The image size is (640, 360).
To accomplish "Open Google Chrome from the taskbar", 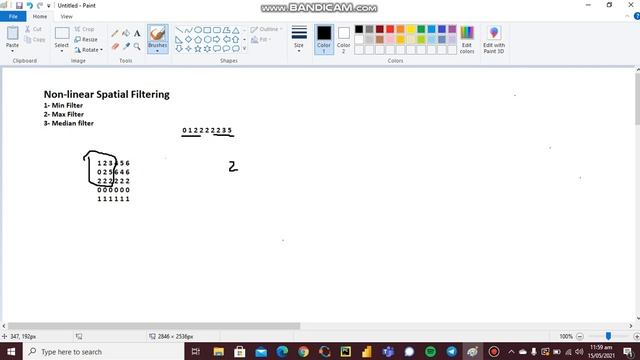I will 303,351.
